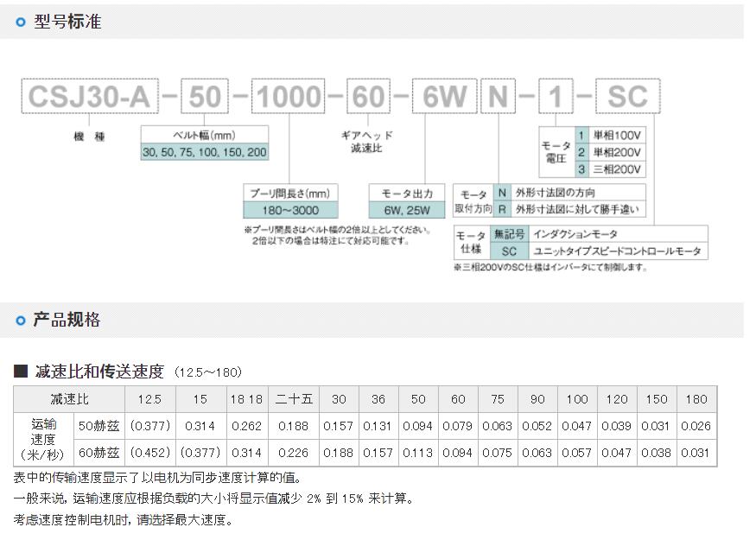Click the 0.052 speed cell

tap(537, 426)
